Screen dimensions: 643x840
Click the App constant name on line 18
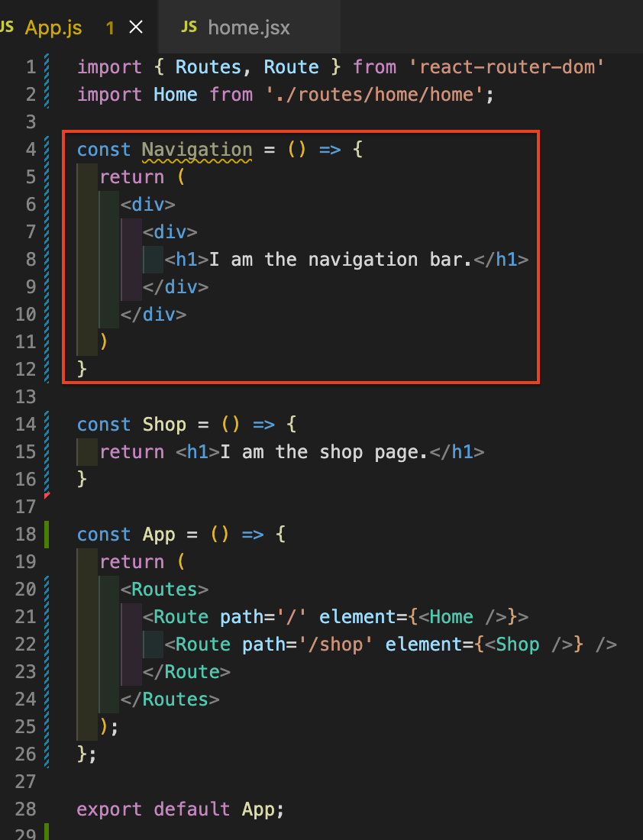159,535
